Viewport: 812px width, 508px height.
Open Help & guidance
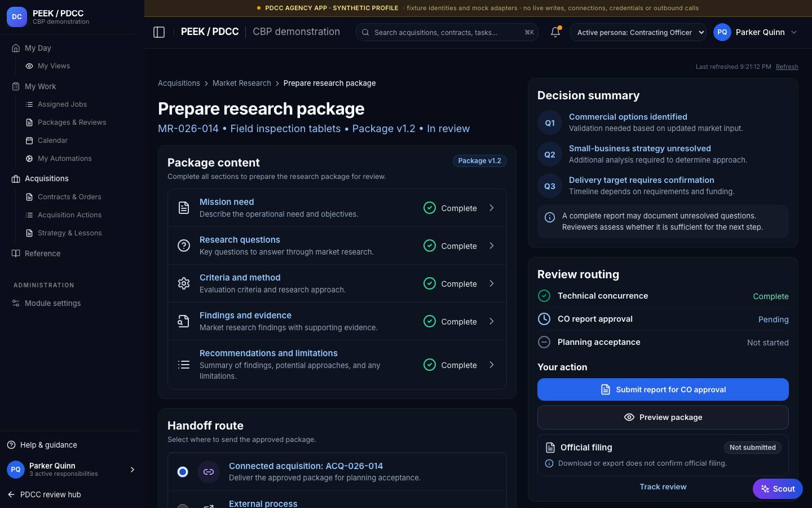pos(42,445)
